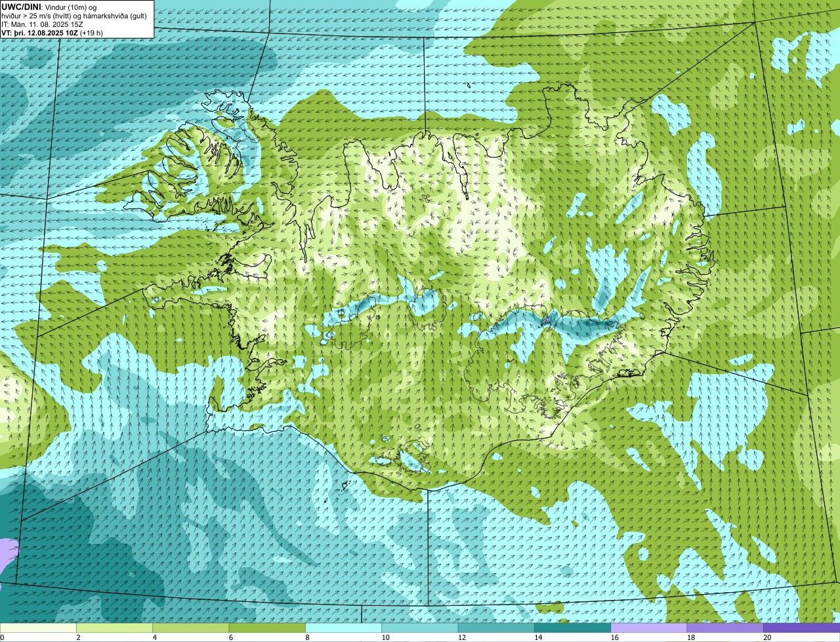Image resolution: width=840 pixels, height=642 pixels.
Task: Click the legend label '12'
Action: point(462,637)
